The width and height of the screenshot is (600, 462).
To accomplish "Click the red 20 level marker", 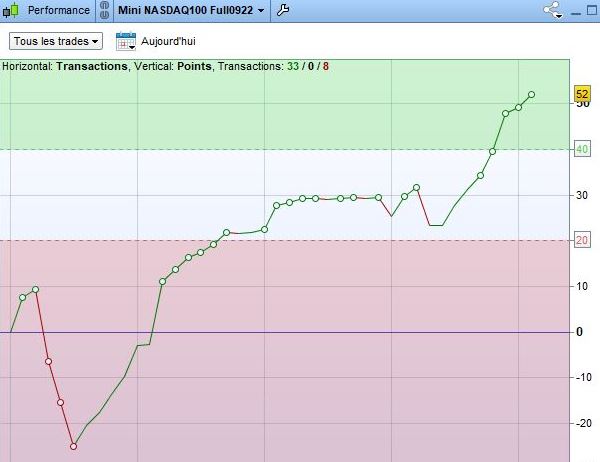I will click(582, 240).
